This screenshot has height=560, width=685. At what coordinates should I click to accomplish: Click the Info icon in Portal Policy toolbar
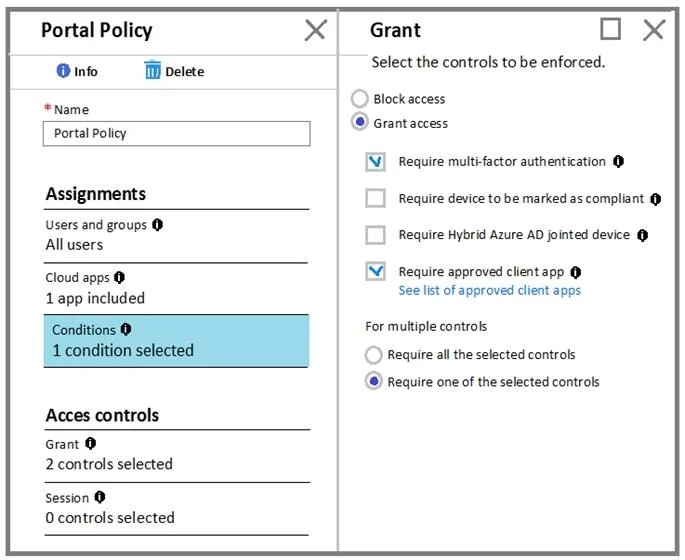pos(63,70)
